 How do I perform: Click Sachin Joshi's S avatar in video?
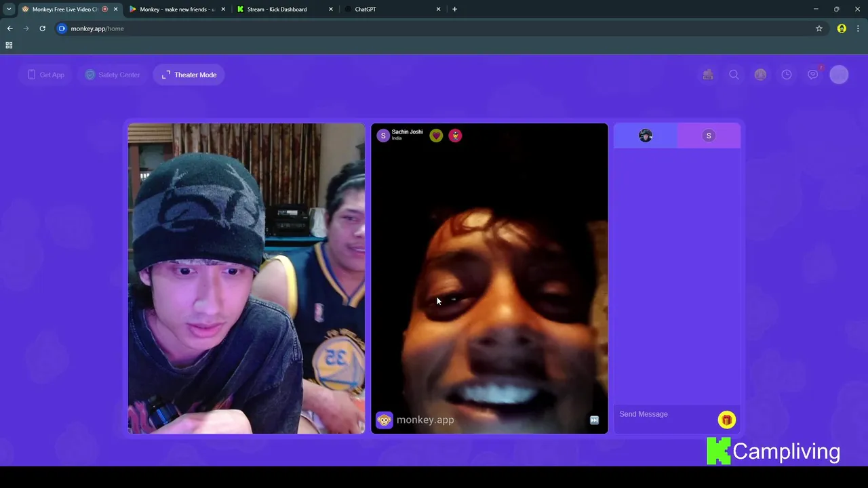[383, 136]
